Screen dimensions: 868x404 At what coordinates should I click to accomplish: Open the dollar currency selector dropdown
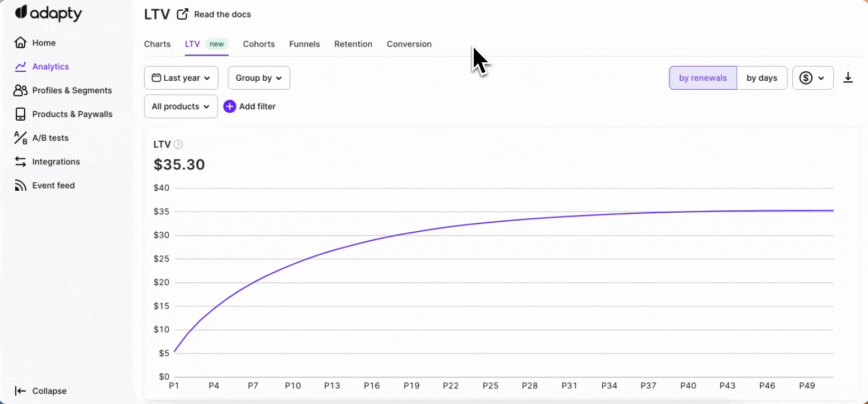(812, 78)
